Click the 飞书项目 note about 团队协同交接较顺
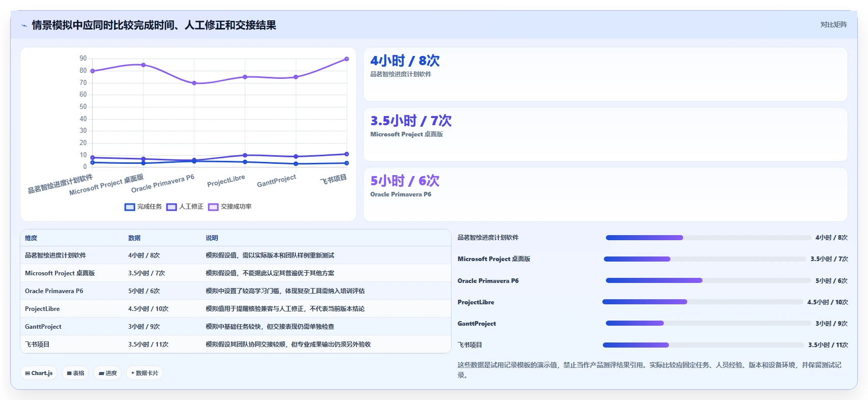This screenshot has width=868, height=400. (288, 345)
